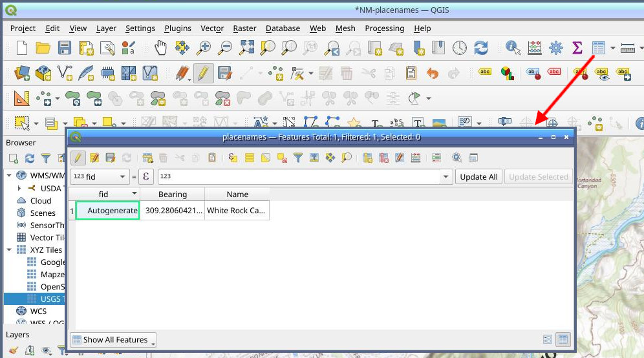The image size is (644, 358).
Task: Switch to form view in attribute table
Action: (548, 339)
